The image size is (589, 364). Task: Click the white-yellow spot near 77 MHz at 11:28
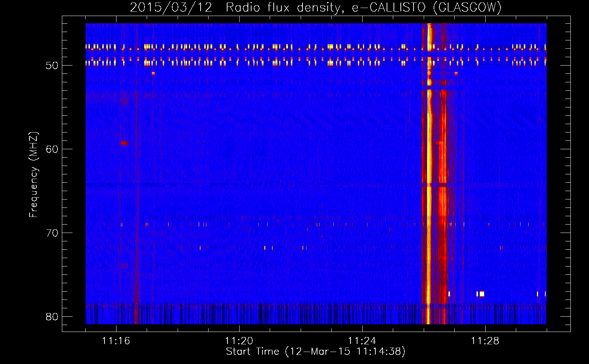[x=482, y=294]
